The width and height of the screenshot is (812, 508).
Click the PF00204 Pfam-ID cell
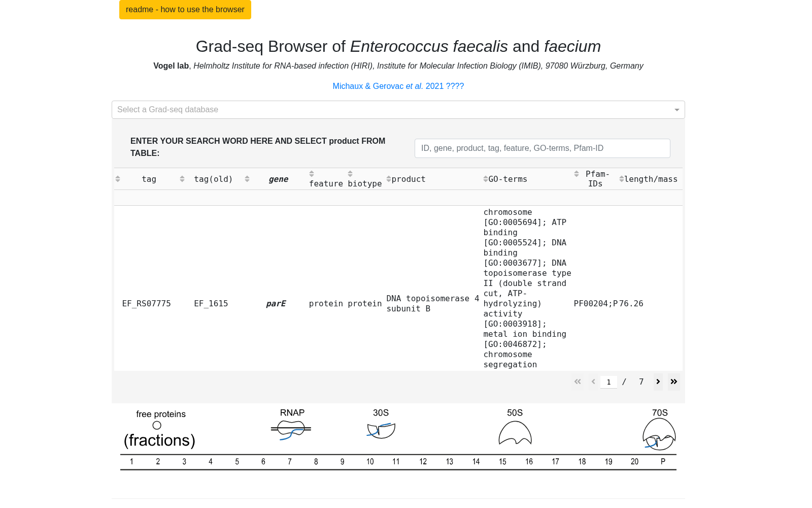click(x=596, y=304)
